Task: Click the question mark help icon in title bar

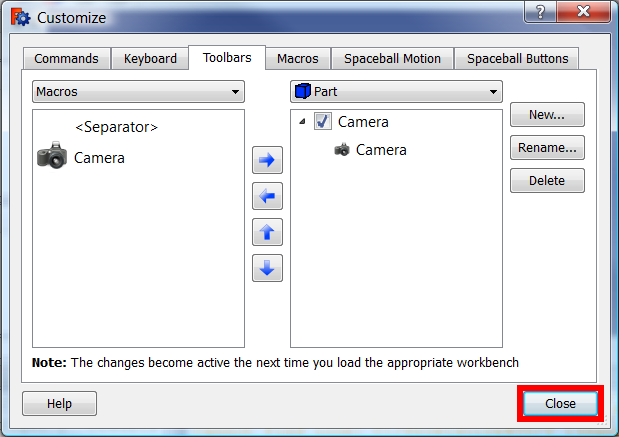Action: pos(540,12)
